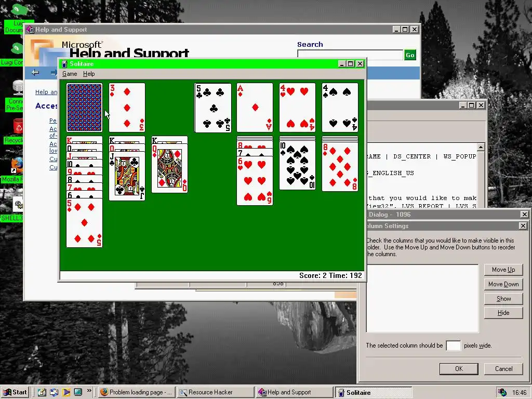This screenshot has width=532, height=399.
Task: Click the Help and Support search field
Action: pos(350,55)
